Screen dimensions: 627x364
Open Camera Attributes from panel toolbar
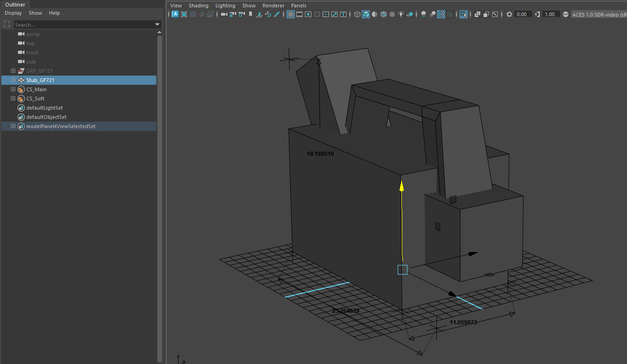[x=242, y=14]
